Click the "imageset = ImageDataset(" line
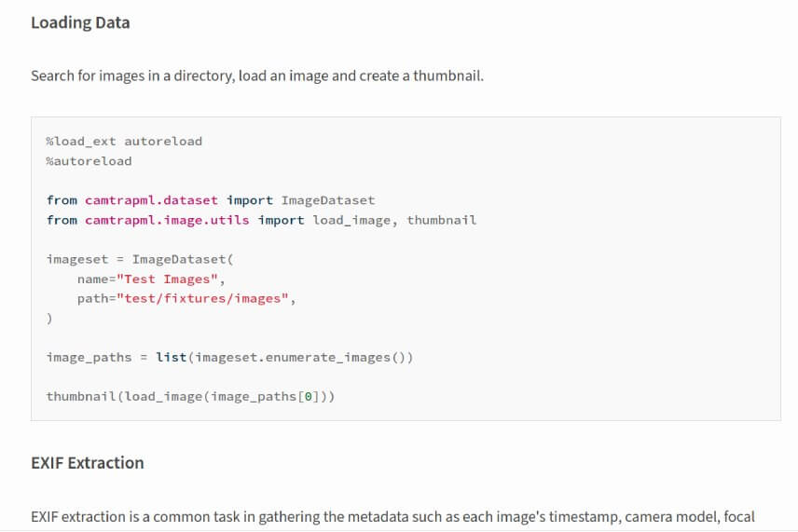This screenshot has width=798, height=532. click(132, 259)
